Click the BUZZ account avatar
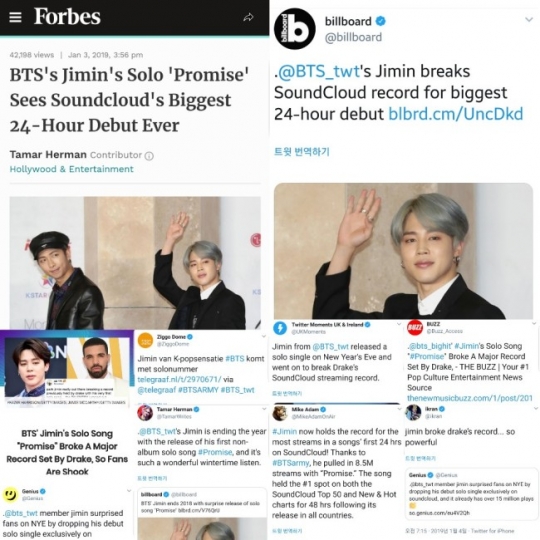Viewport: 540px width, 540px height. (x=415, y=328)
